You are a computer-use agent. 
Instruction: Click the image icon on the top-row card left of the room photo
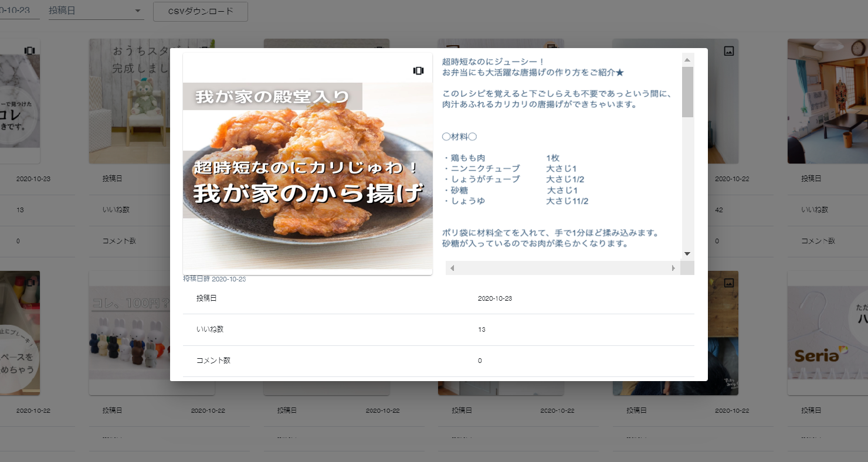pos(728,51)
